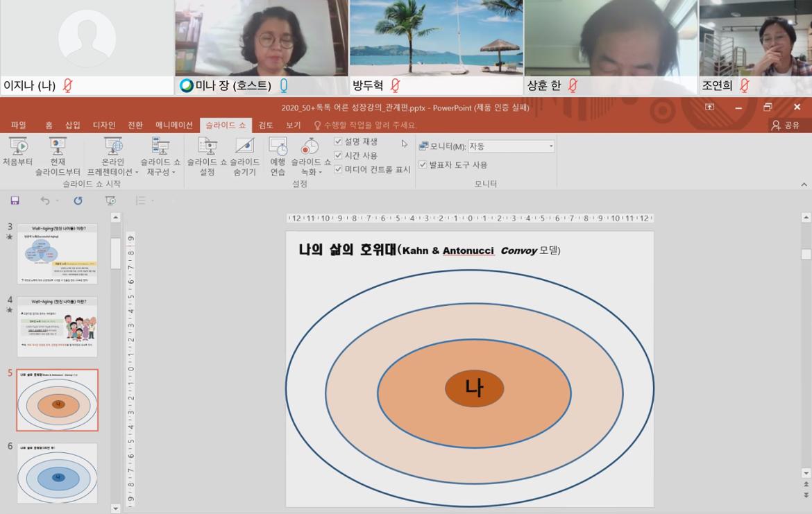
Task: Click the share (공유) button
Action: (x=785, y=125)
